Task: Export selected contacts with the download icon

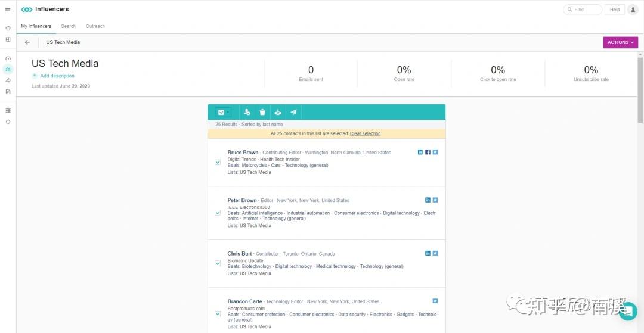Action: tap(278, 112)
